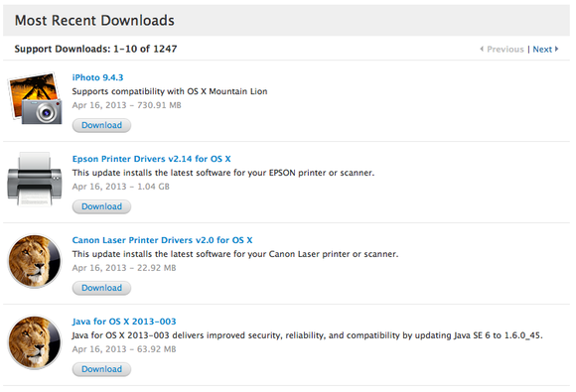This screenshot has height=392, width=576.
Task: Open Epson Printer Drivers v2.14 for OS X link
Action: (x=151, y=159)
